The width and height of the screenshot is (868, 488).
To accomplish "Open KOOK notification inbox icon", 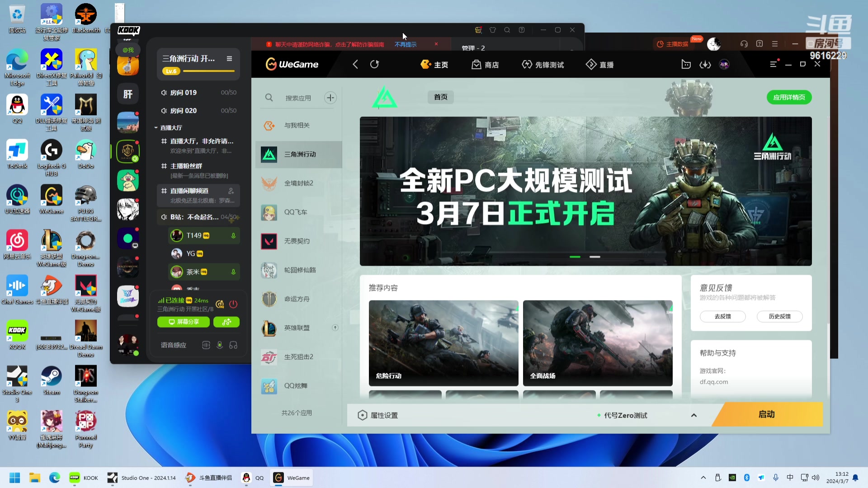I will [478, 30].
